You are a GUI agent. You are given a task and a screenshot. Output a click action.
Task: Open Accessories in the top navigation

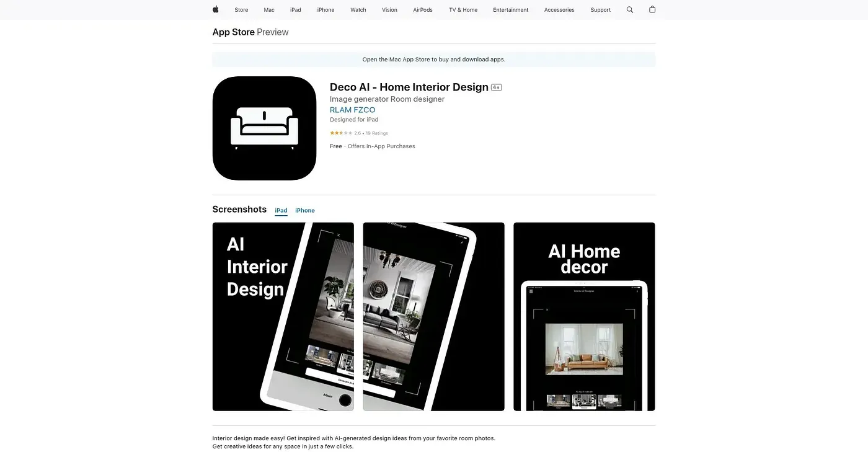[x=559, y=10]
